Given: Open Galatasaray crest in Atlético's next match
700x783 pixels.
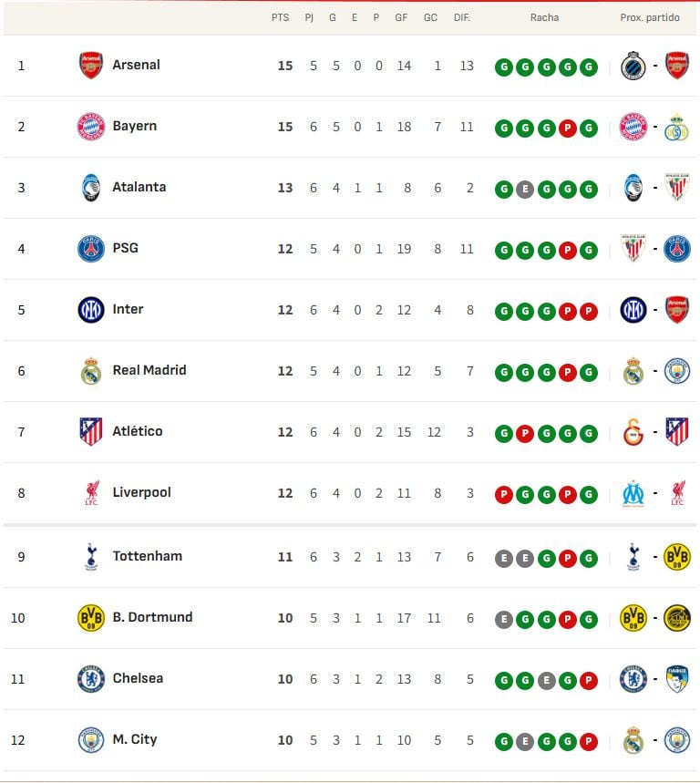Looking at the screenshot, I should tap(633, 432).
